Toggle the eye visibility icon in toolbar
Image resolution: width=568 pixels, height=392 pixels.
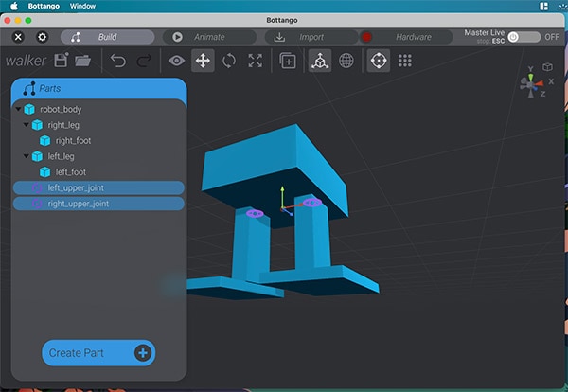(x=176, y=61)
